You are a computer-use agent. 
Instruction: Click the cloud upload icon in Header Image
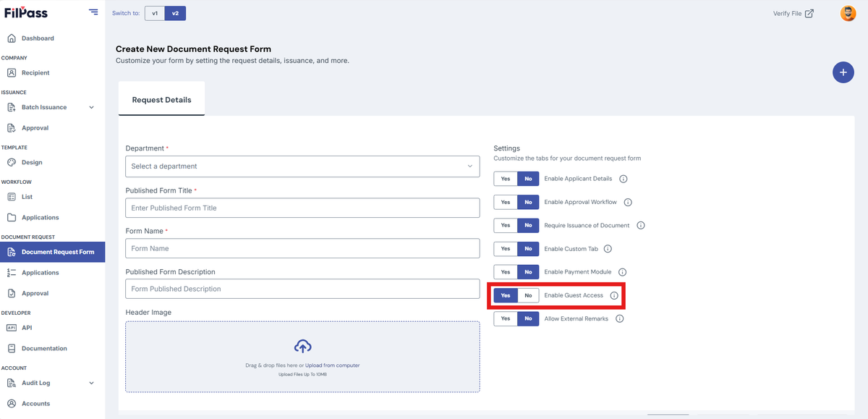302,347
